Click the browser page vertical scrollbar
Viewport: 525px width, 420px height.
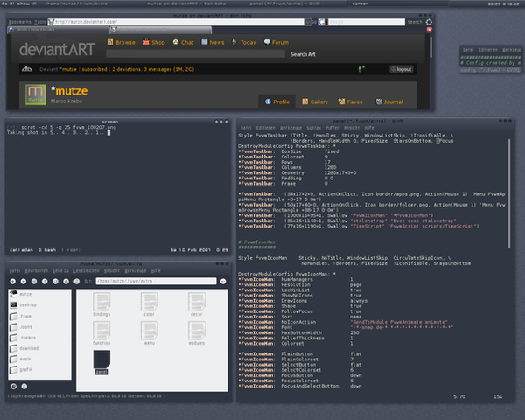click(430, 47)
